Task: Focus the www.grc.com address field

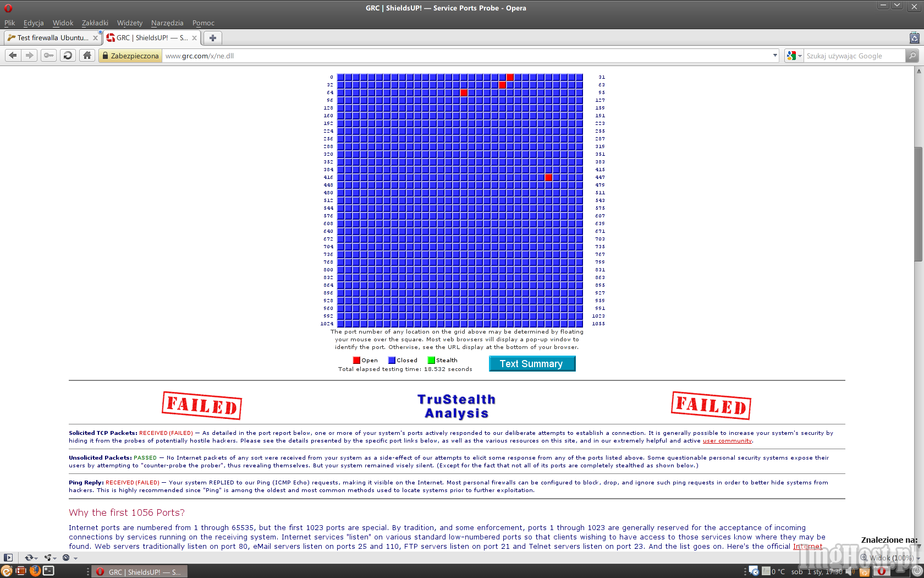Action: pos(467,56)
